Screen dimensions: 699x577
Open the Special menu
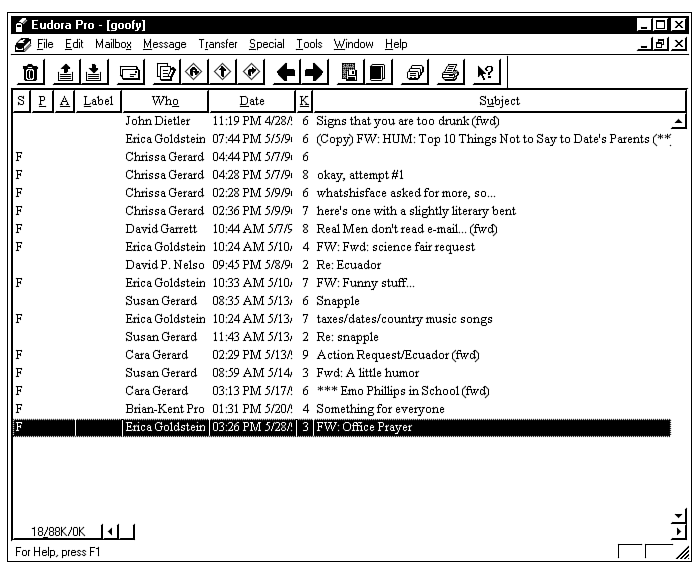coord(267,44)
